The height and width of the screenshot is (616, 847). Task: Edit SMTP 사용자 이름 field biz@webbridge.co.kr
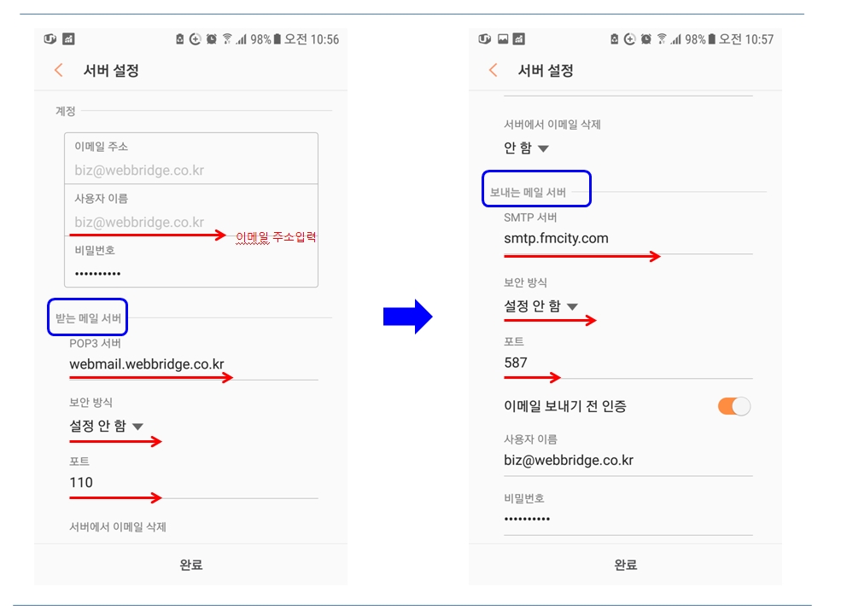[628, 461]
